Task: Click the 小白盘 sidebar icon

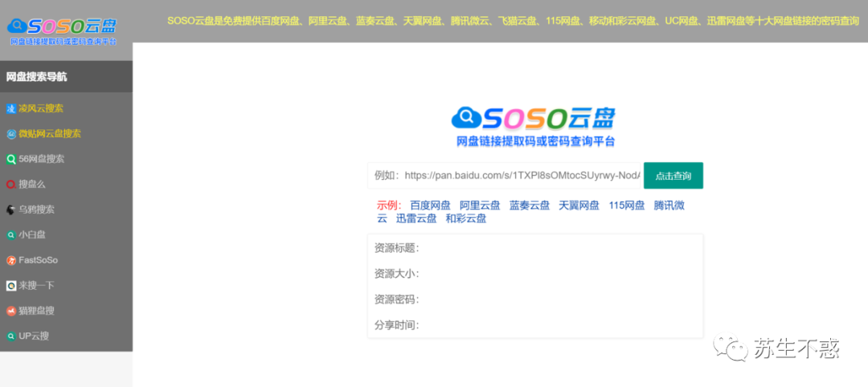Action: pos(11,235)
